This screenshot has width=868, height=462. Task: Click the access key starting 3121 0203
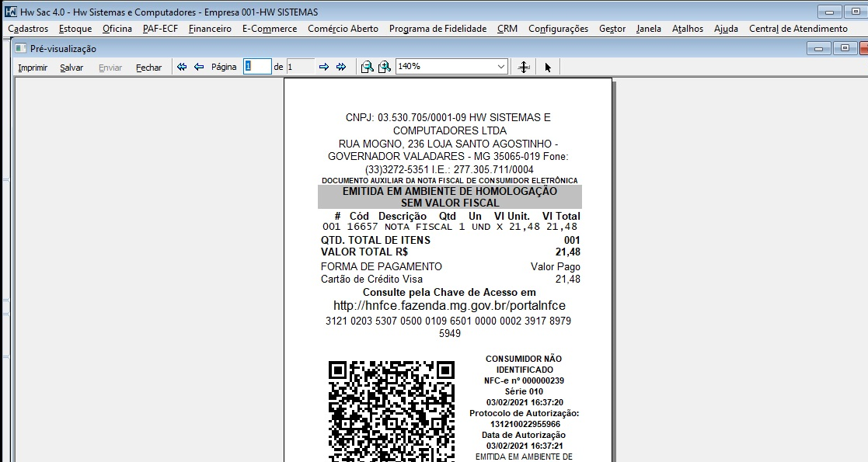coord(448,327)
